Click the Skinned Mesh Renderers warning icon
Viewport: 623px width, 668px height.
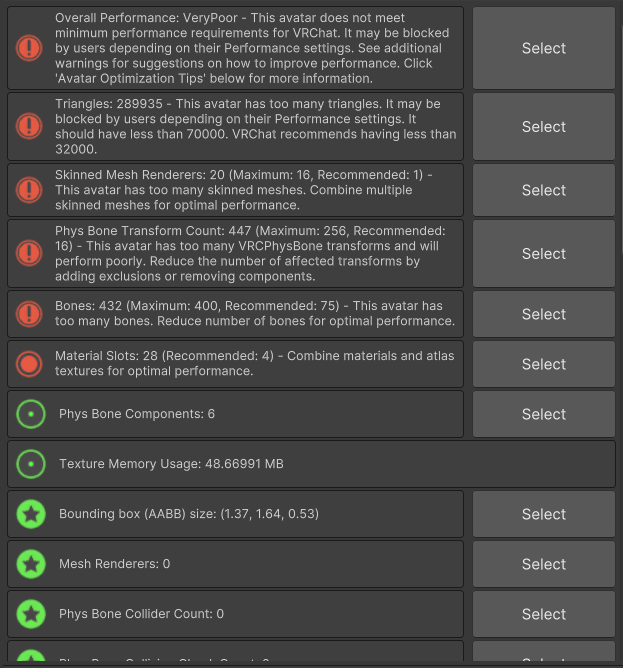[30, 190]
